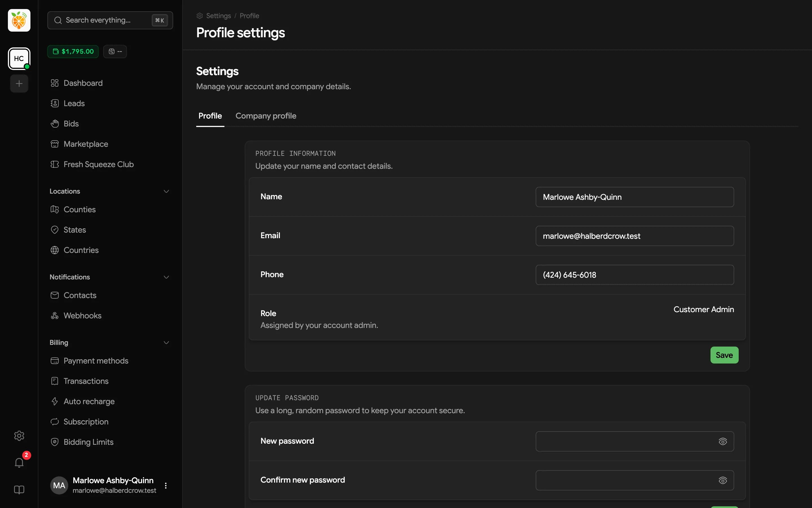This screenshot has width=812, height=508.
Task: Click the Profile breadcrumb
Action: (249, 16)
